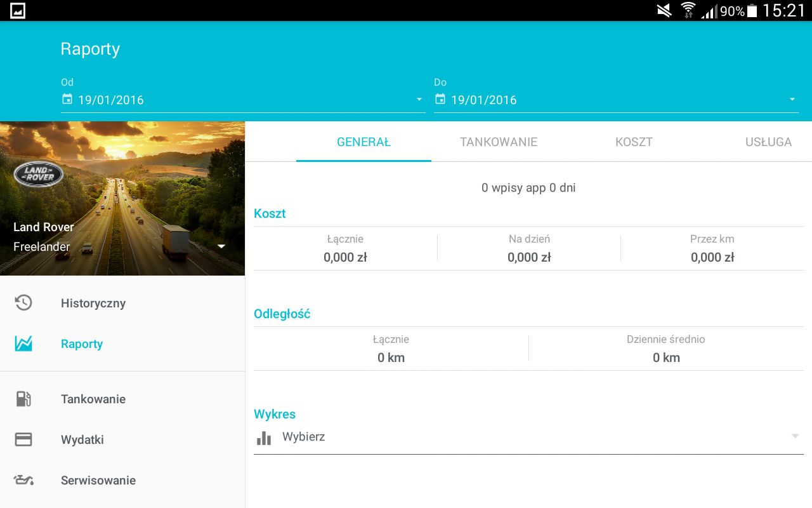Select the Do date 19/01/2016 field
Screen dimensions: 812x508
616,100
